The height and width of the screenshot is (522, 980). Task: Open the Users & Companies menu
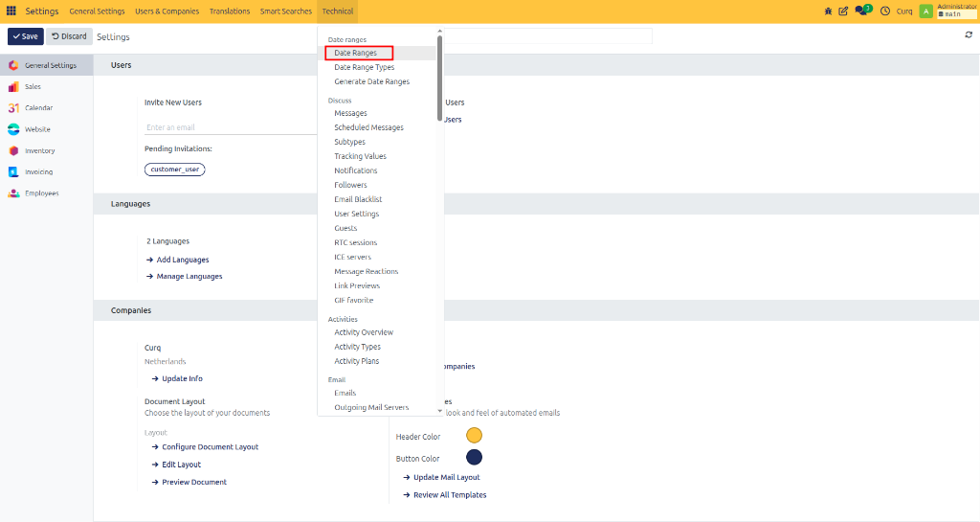167,11
